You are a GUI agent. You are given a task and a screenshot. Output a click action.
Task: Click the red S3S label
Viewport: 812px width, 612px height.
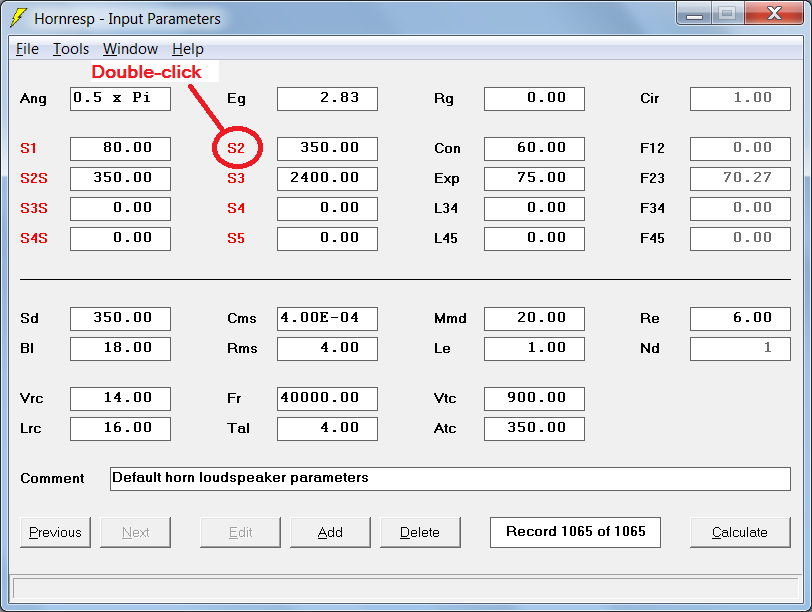point(34,208)
